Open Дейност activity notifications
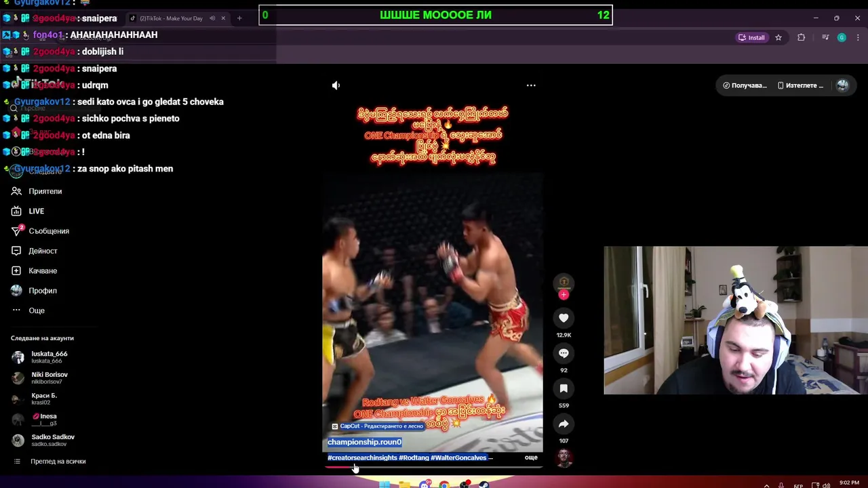 click(43, 251)
